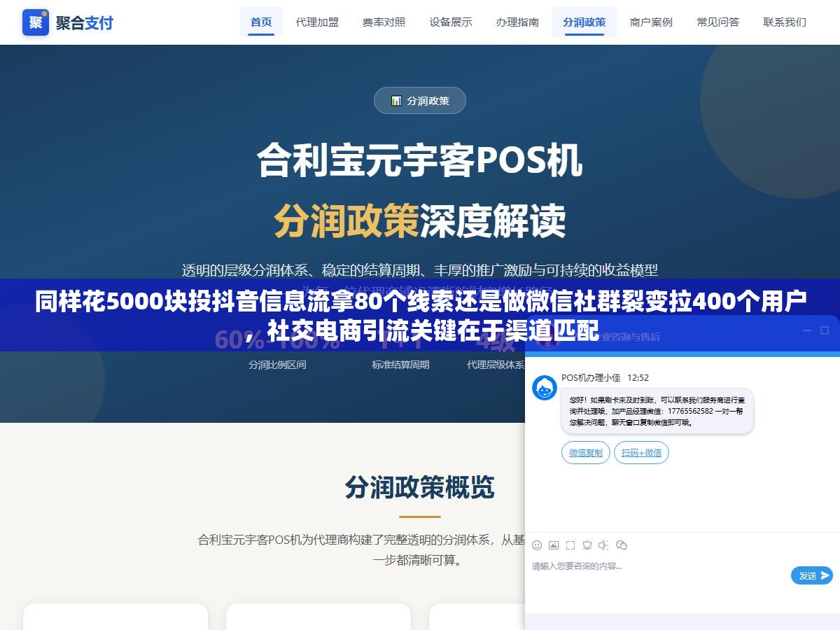The height and width of the screenshot is (630, 840).
Task: Click the 分润比例区间 label
Action: point(277,365)
